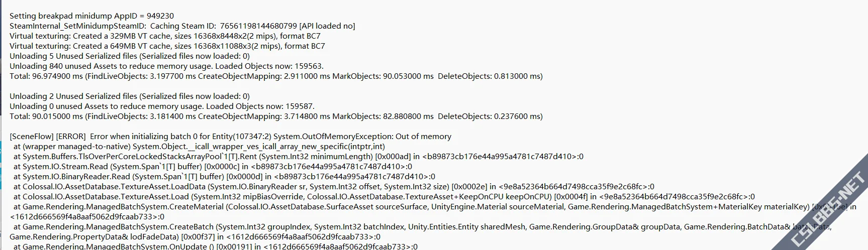868x250 pixels.
Task: Click the "Total: 90.015000 ms" line
Action: [x=276, y=116]
